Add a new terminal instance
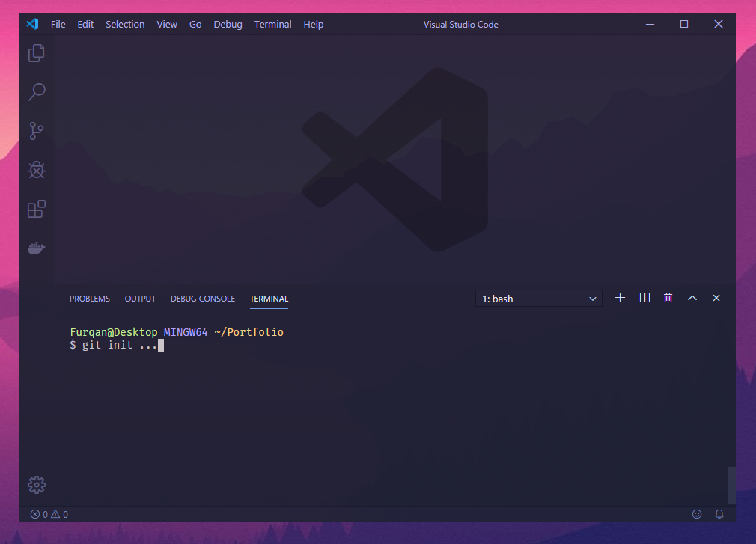756x544 pixels. pyautogui.click(x=620, y=298)
